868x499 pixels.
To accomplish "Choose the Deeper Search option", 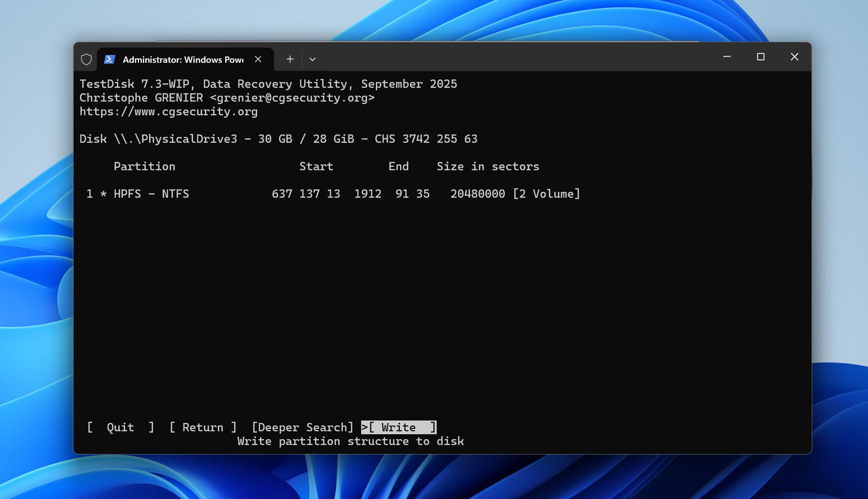I will 303,427.
